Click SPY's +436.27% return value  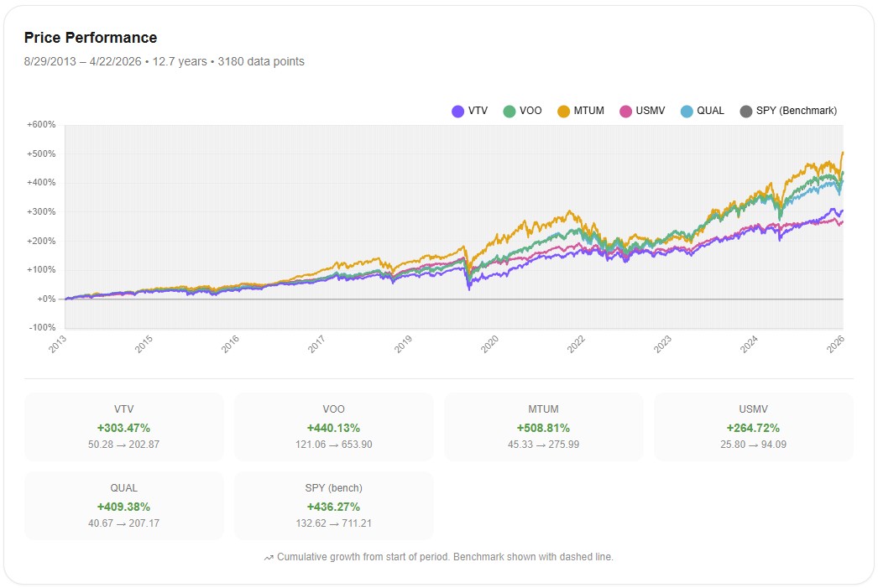tap(334, 507)
